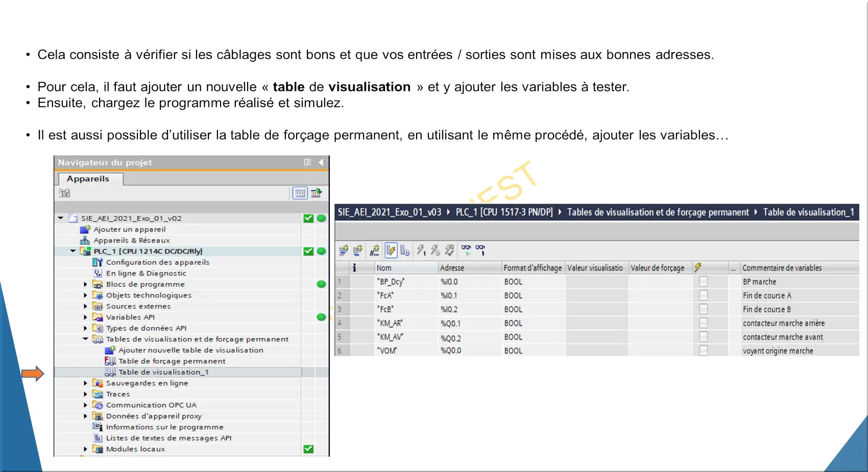
Task: Click the monitor once glasses icon
Action: click(x=480, y=250)
